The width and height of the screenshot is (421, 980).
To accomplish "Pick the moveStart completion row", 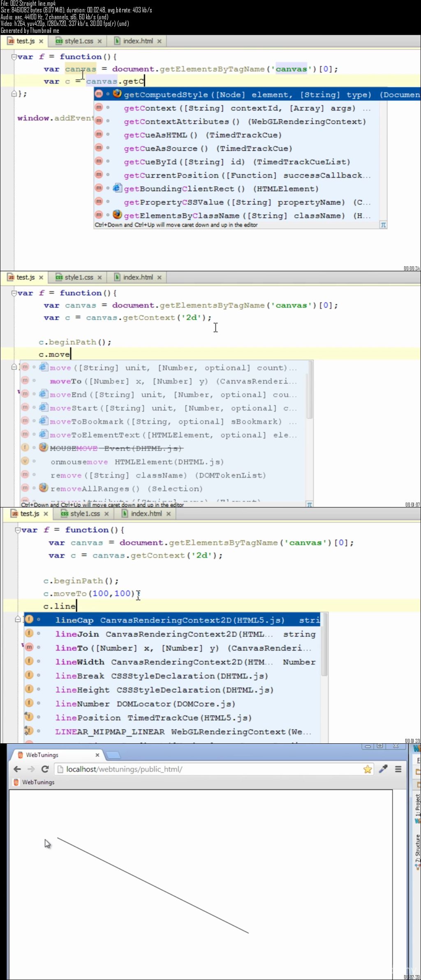I will click(x=164, y=408).
